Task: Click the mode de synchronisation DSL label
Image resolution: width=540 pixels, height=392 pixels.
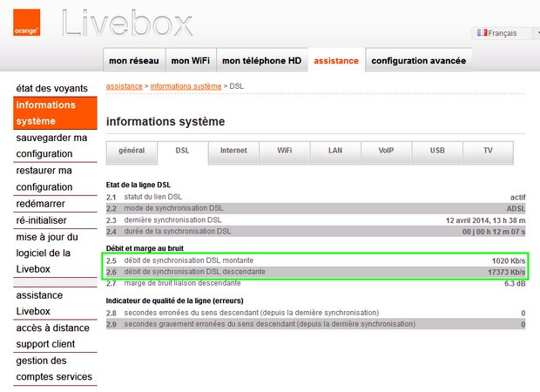Action: (x=173, y=208)
